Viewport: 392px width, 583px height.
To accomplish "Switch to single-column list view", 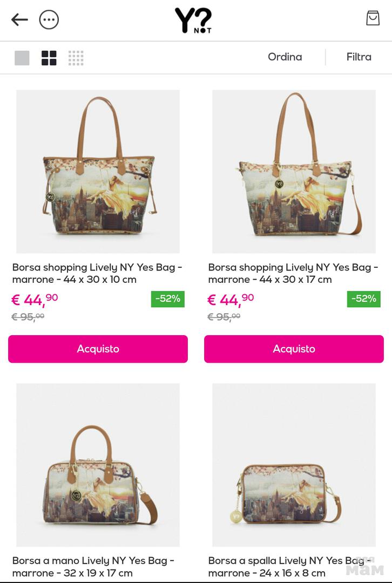I will pos(22,58).
